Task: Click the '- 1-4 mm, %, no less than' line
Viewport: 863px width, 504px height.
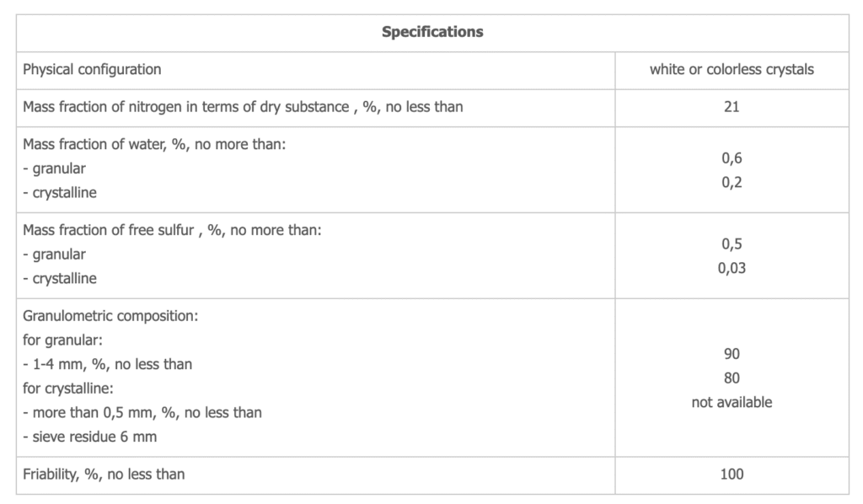Action: pyautogui.click(x=107, y=364)
